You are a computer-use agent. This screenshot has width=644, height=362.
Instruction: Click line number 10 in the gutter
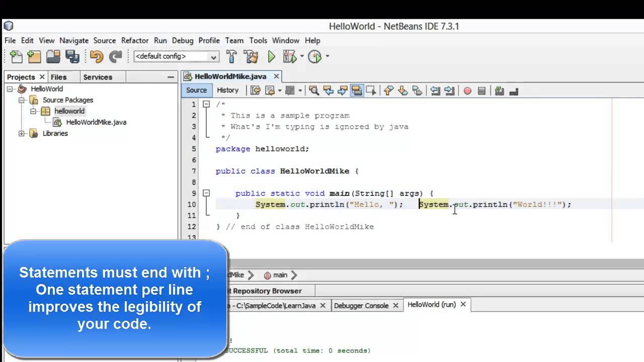tap(192, 205)
